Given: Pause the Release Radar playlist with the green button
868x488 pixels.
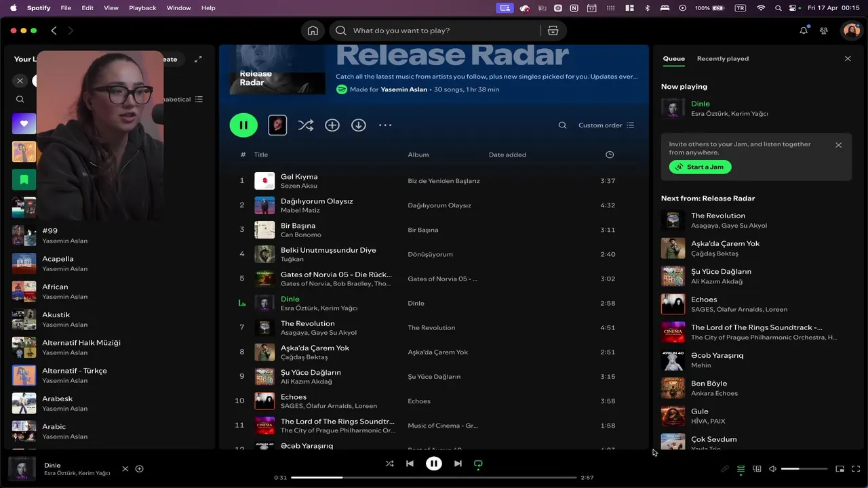Looking at the screenshot, I should [x=243, y=125].
